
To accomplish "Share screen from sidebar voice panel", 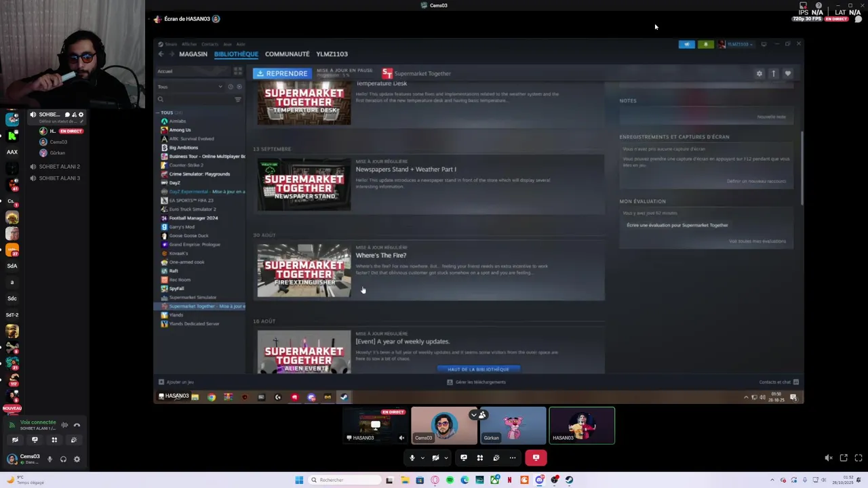I will [x=35, y=440].
